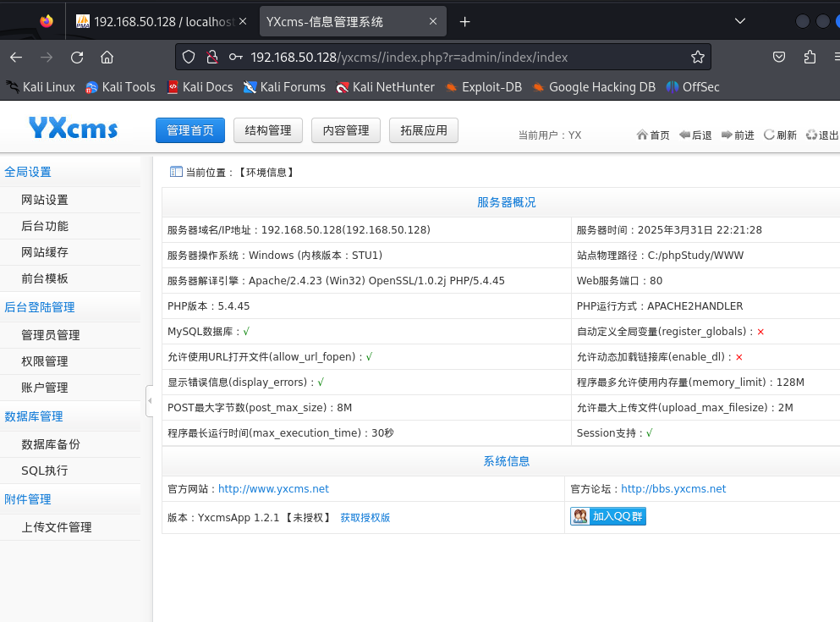The height and width of the screenshot is (622, 840).
Task: Click the 后退 back arrow link
Action: click(x=695, y=135)
